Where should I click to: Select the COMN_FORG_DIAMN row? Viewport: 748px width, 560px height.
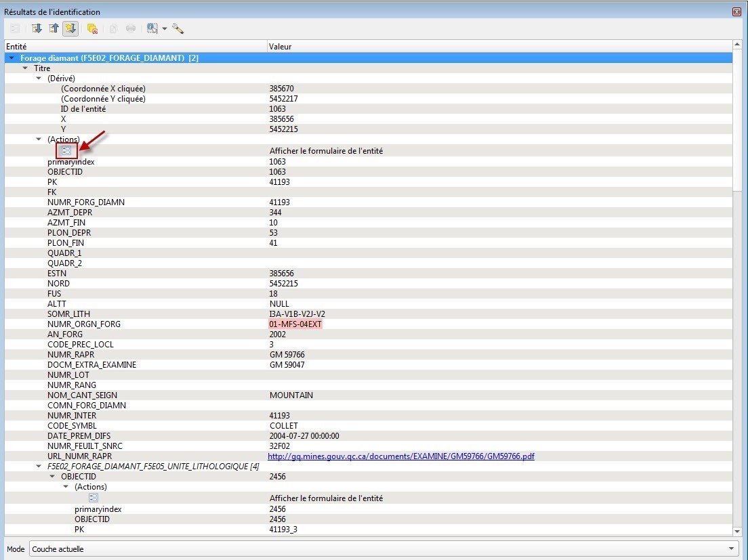[369, 405]
